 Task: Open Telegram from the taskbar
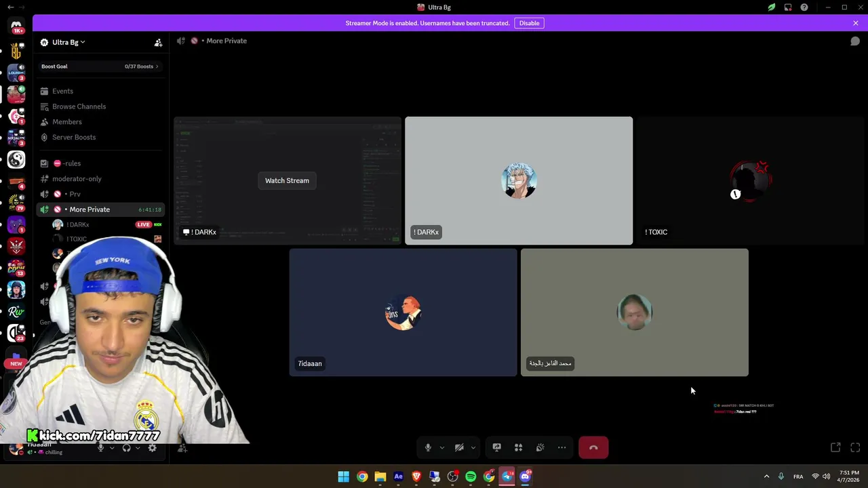507,476
